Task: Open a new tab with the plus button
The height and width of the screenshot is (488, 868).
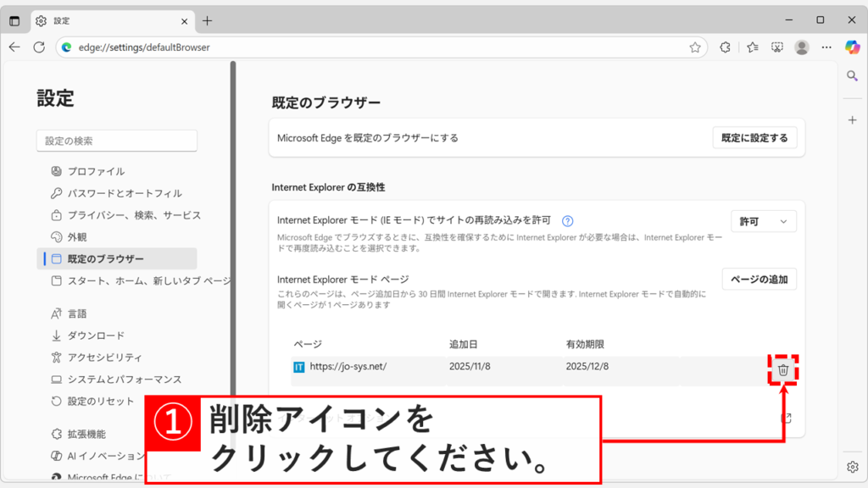Action: 207,19
